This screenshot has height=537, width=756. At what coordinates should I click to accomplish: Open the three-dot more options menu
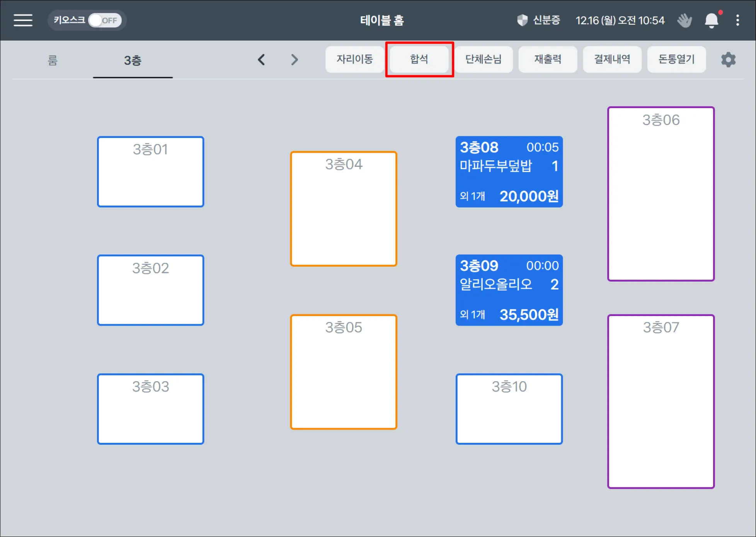(737, 20)
